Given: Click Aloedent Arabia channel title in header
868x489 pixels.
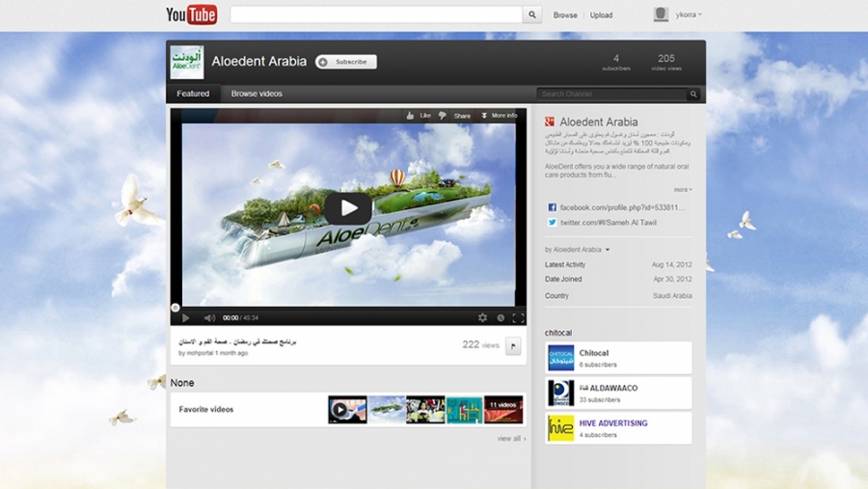Looking at the screenshot, I should (x=259, y=62).
